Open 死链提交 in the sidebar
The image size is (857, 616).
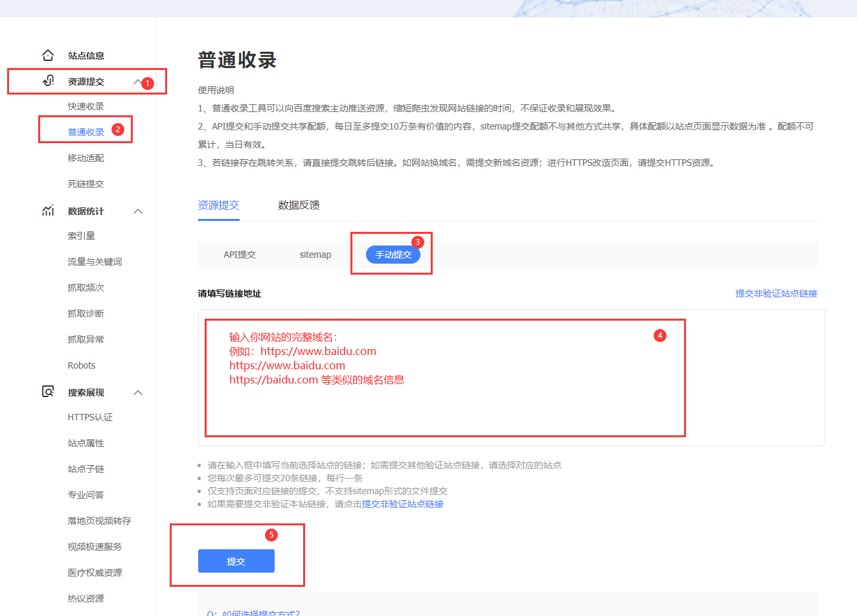tap(86, 184)
